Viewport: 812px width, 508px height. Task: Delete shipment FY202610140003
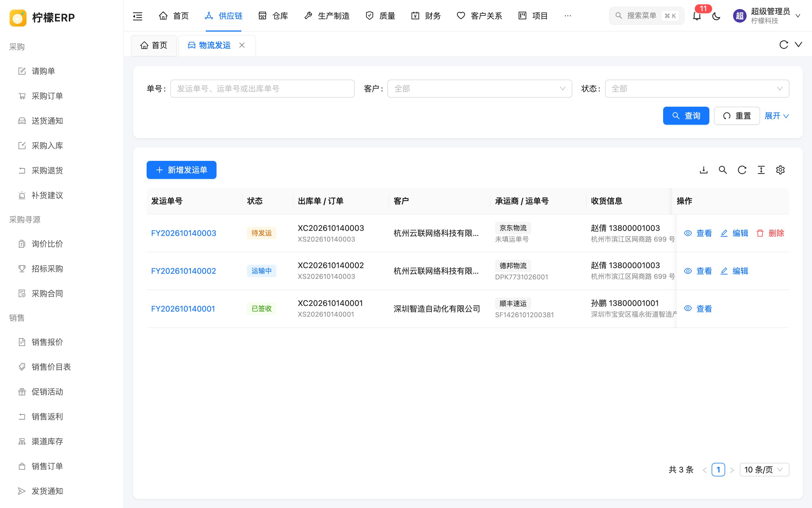click(770, 233)
